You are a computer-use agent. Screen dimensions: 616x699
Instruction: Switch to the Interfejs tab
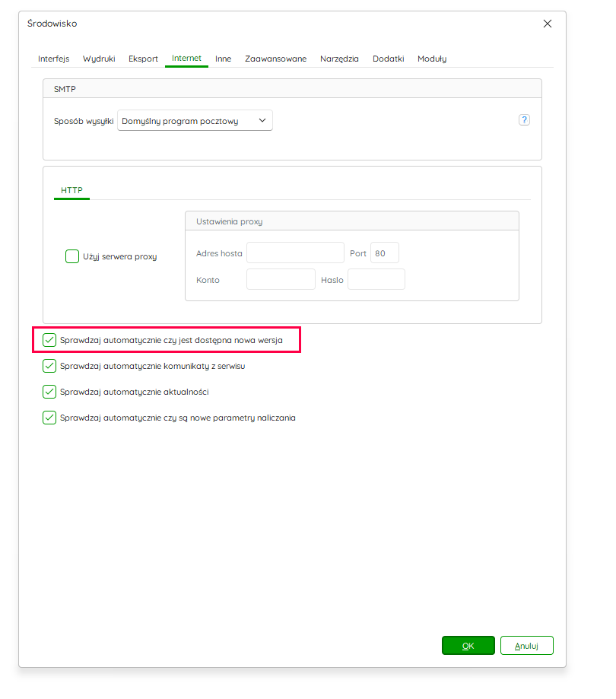click(x=53, y=59)
